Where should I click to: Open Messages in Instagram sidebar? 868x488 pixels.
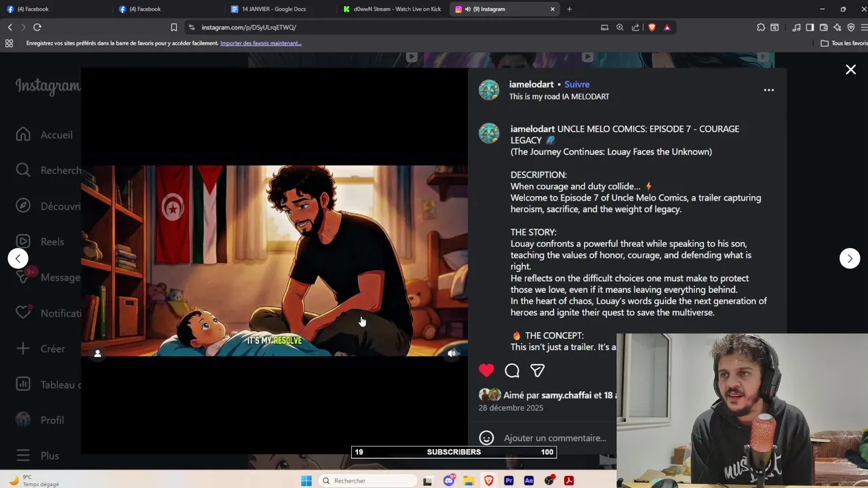click(x=47, y=277)
